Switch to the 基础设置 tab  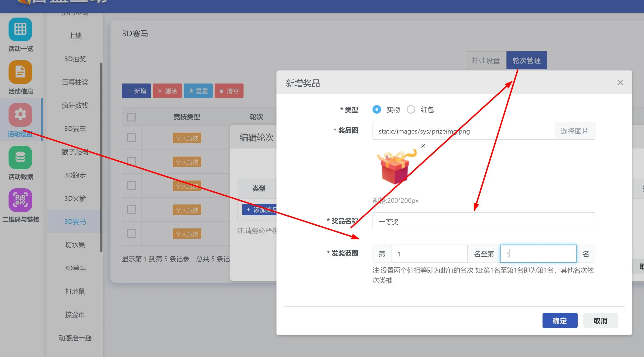point(486,60)
